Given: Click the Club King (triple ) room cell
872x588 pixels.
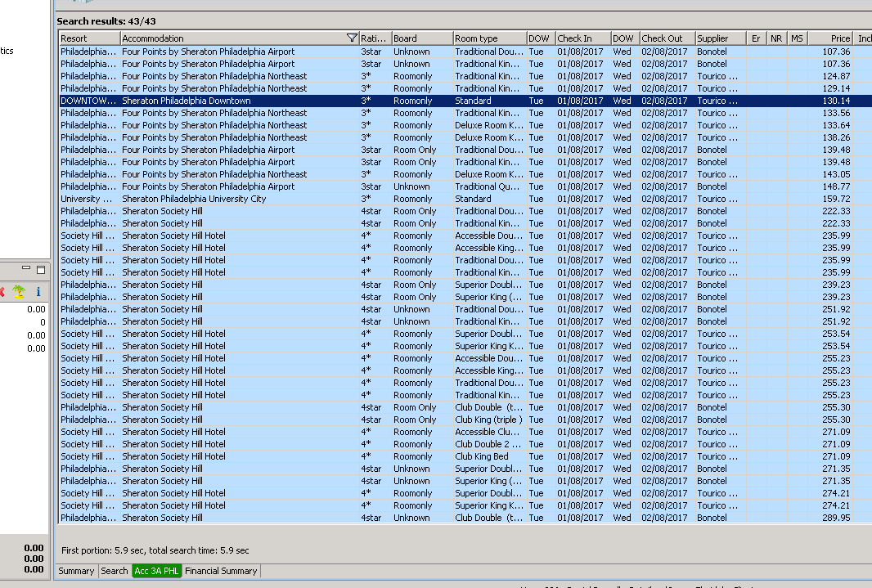Looking at the screenshot, I should [x=489, y=420].
